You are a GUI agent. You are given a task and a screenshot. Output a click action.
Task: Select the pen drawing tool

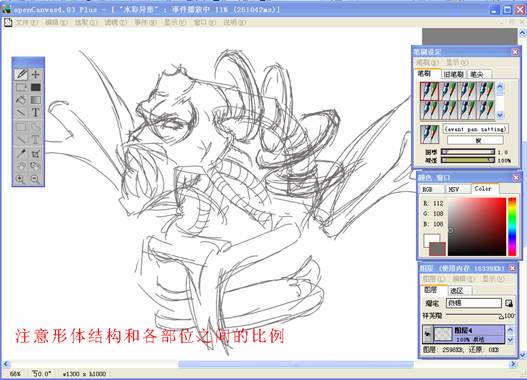[21, 74]
